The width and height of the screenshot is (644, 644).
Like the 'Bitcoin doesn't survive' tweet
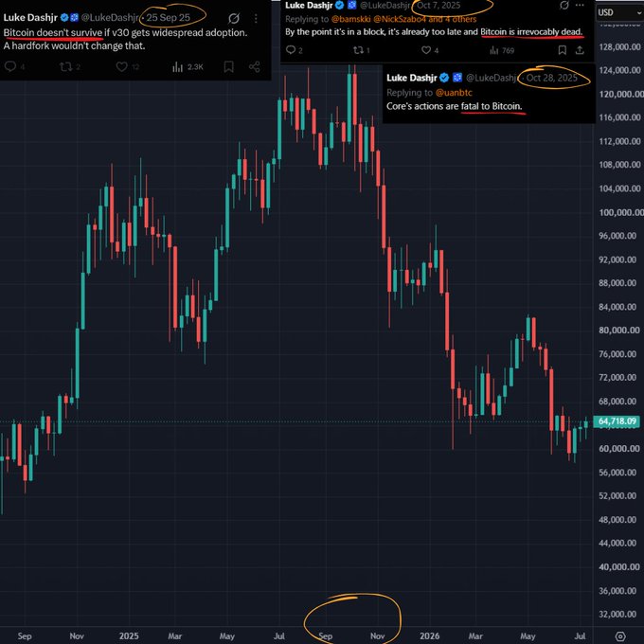click(x=121, y=66)
